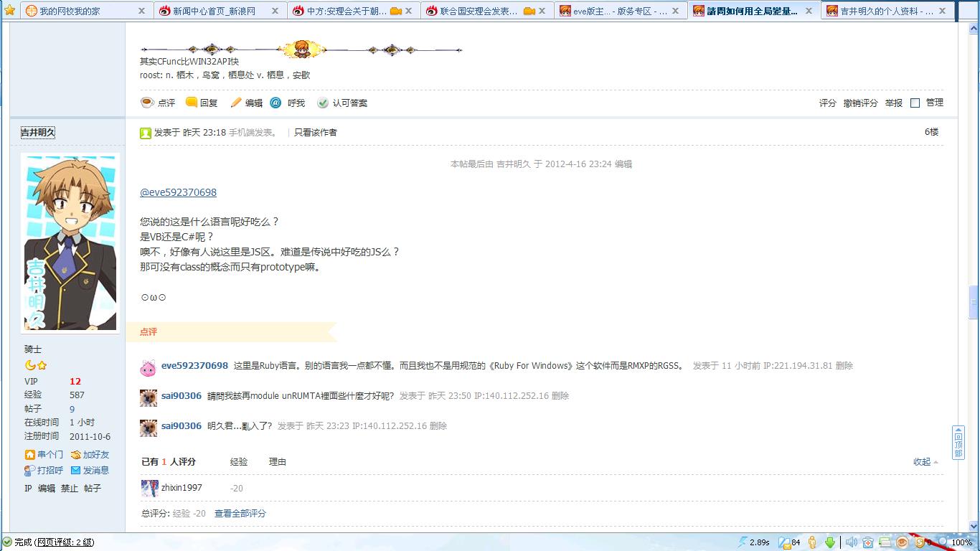
Task: Click the lightning speed icon showing 2.89s
Action: tap(743, 542)
